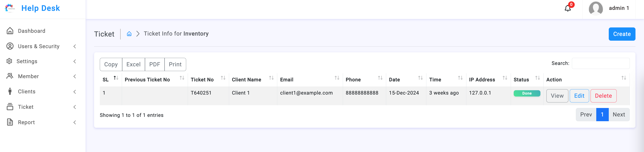Sort by Previous Ticket No arrows
This screenshot has height=152, width=644.
coord(182,78)
